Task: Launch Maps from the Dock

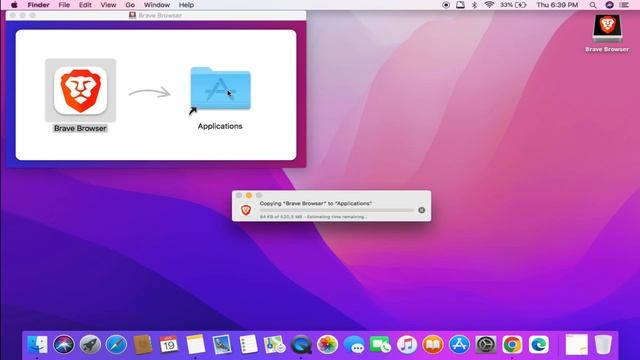Action: (274, 344)
